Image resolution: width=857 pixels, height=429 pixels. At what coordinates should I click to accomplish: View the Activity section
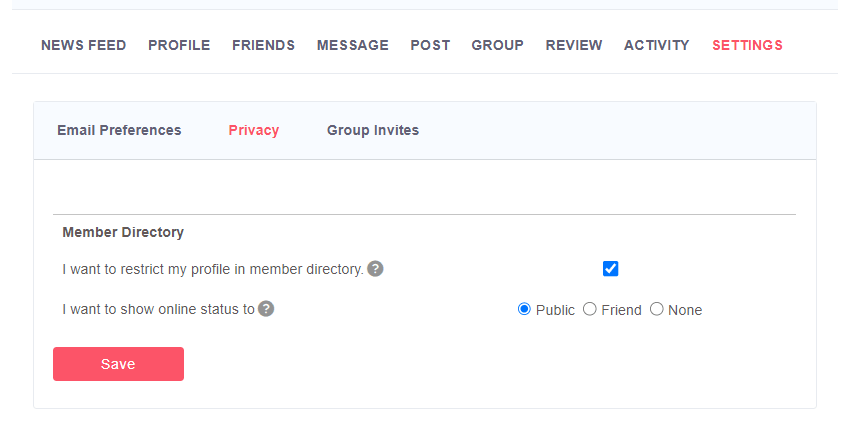656,45
